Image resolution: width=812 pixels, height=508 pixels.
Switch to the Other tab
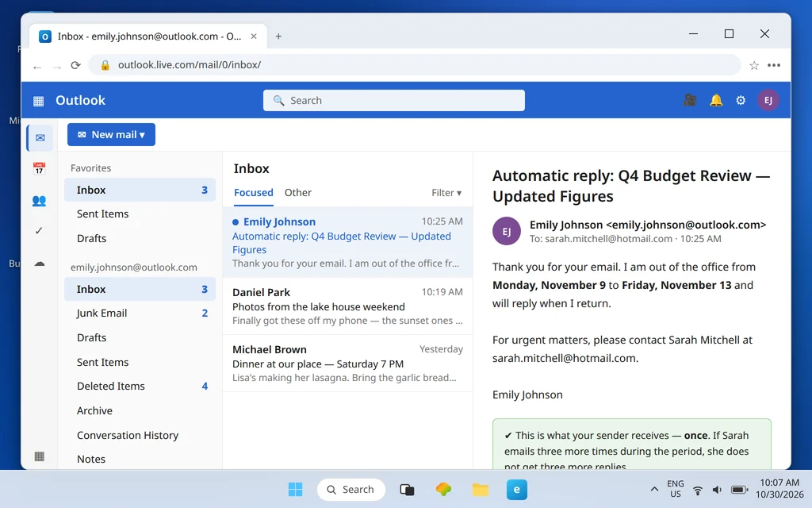click(x=298, y=193)
